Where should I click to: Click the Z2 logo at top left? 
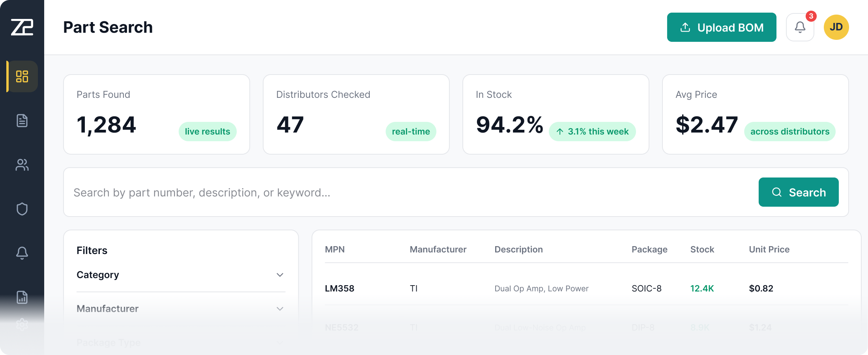22,27
